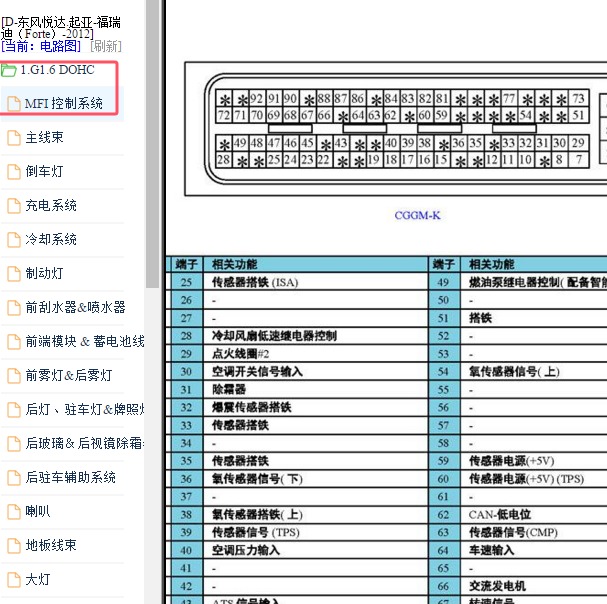
Task: Click the vehicle title 东风悦达.起亚-福瑞迪
Action: [61, 28]
